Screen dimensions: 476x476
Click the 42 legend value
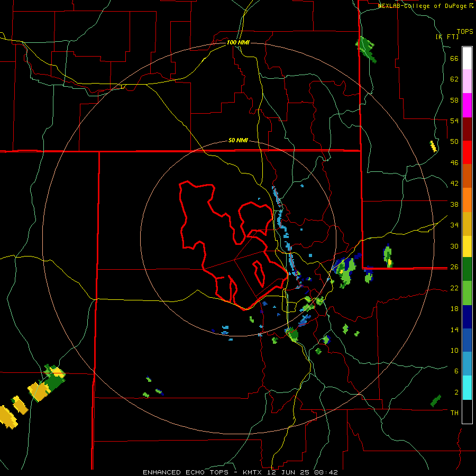pos(454,184)
